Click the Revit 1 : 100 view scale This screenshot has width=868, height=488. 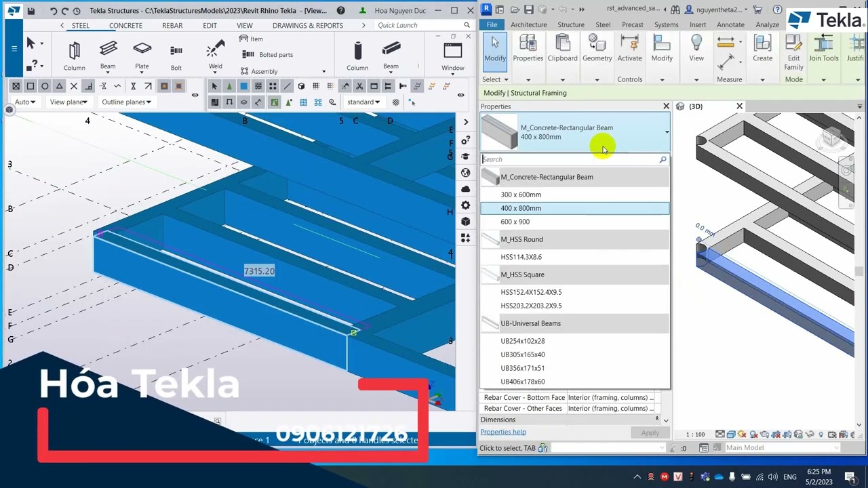pos(695,434)
